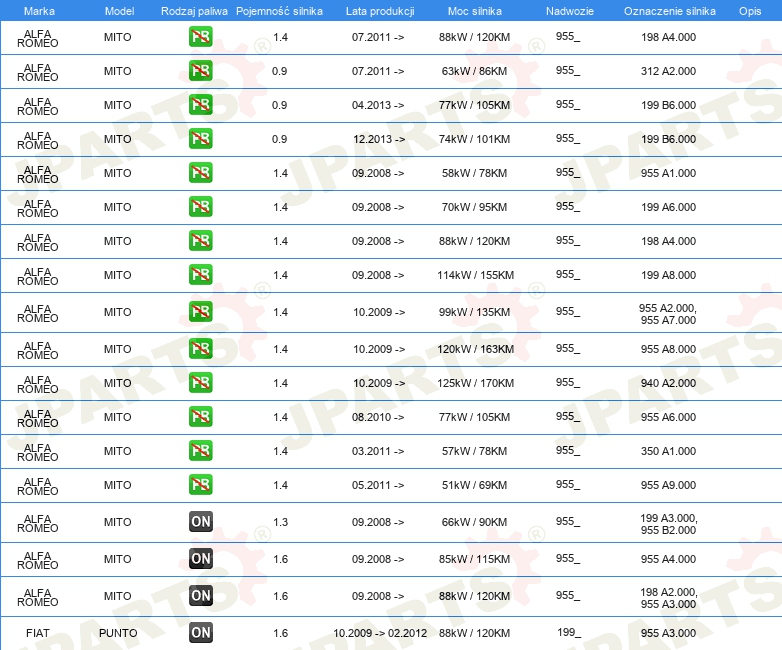Image resolution: width=782 pixels, height=650 pixels.
Task: Select the 05.2011 -> production date
Action: point(378,485)
